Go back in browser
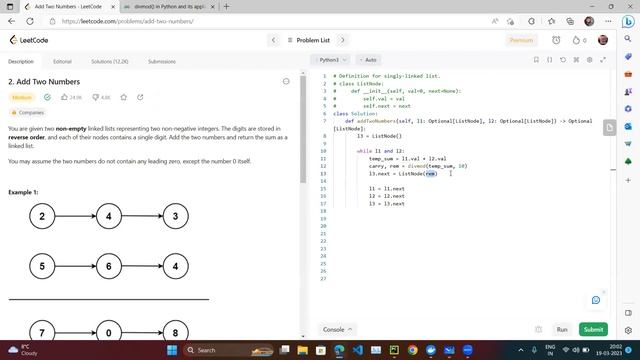The width and height of the screenshot is (640, 360). 11,21
